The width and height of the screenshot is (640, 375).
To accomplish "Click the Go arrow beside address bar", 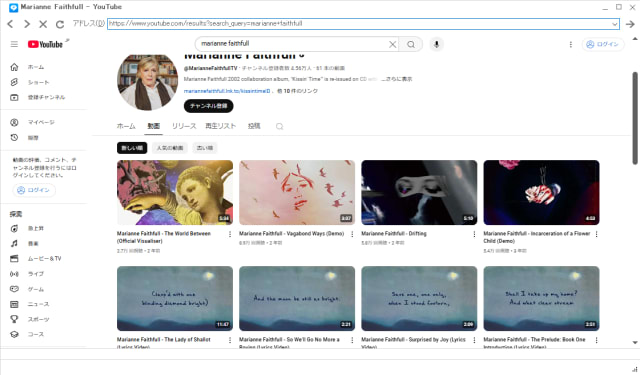I will coord(630,24).
